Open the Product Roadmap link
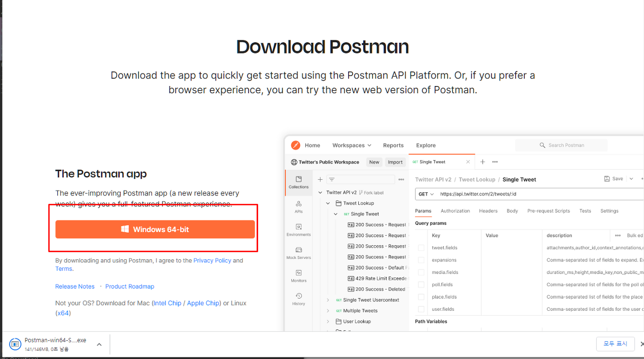Viewport: 644px width, 359px height. click(x=130, y=286)
